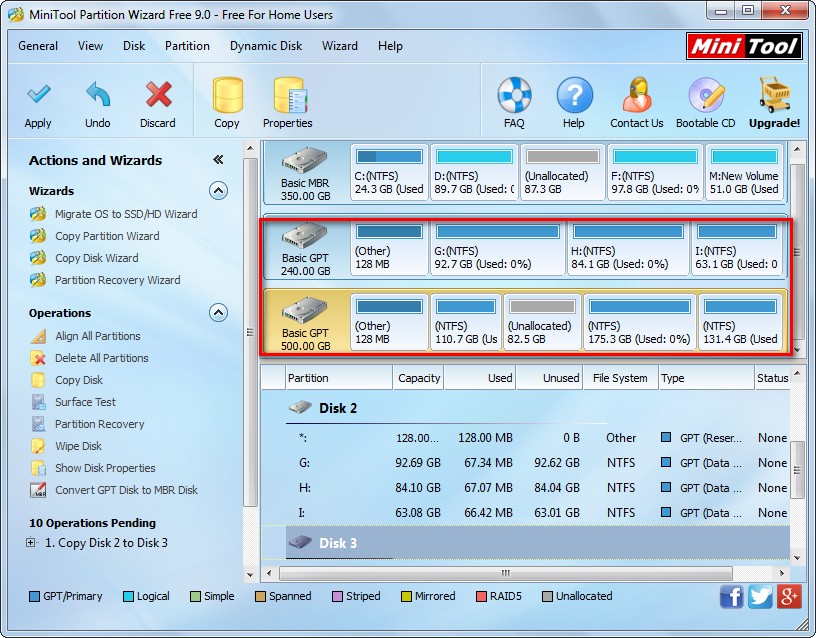
Task: Select the G:(NTFS) 92.7 GB partition block
Action: [498, 247]
